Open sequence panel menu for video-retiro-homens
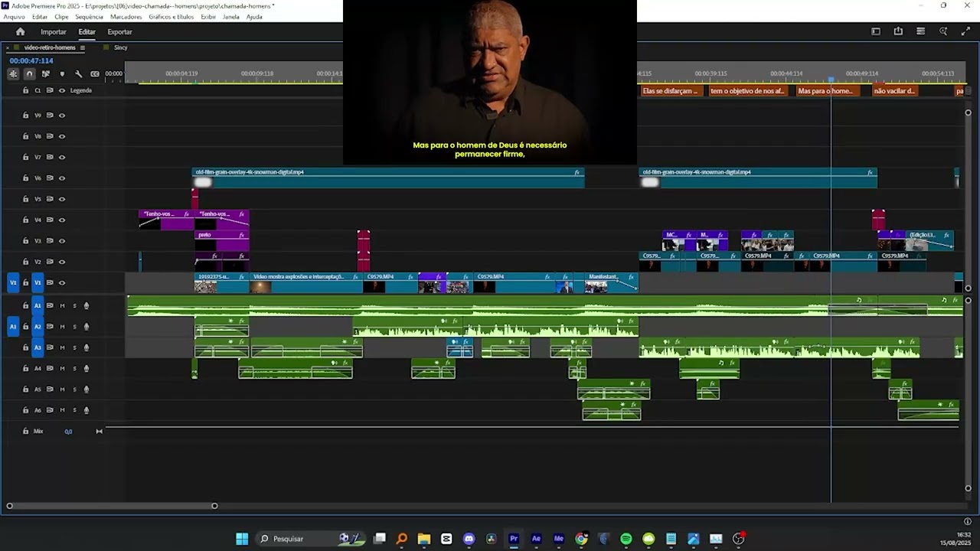The height and width of the screenshot is (551, 980). coord(83,47)
